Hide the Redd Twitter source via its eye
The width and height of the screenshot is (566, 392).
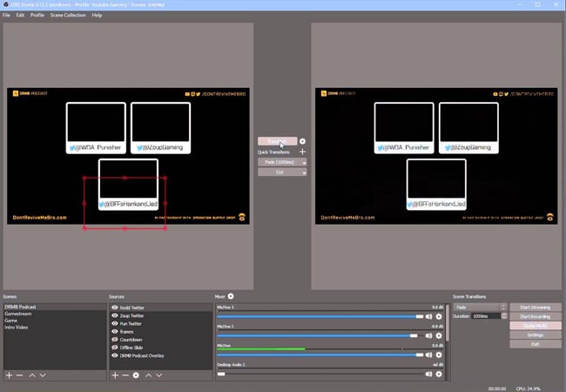tap(115, 308)
